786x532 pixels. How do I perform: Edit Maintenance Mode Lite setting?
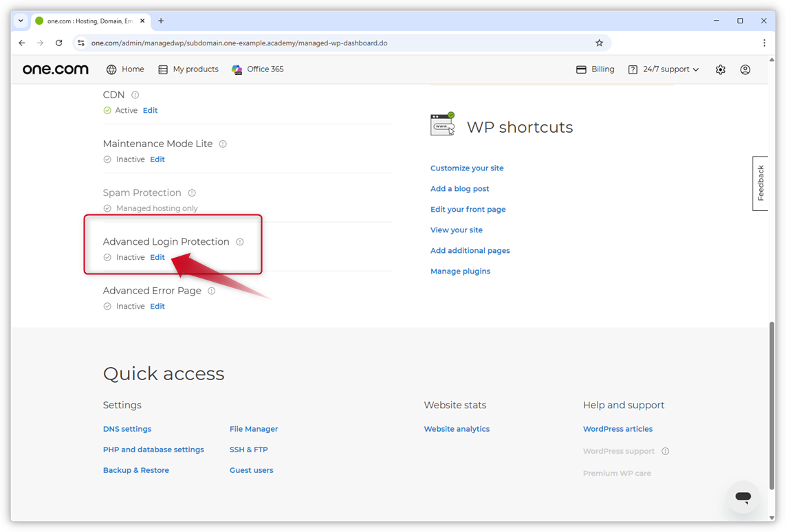pyautogui.click(x=157, y=159)
